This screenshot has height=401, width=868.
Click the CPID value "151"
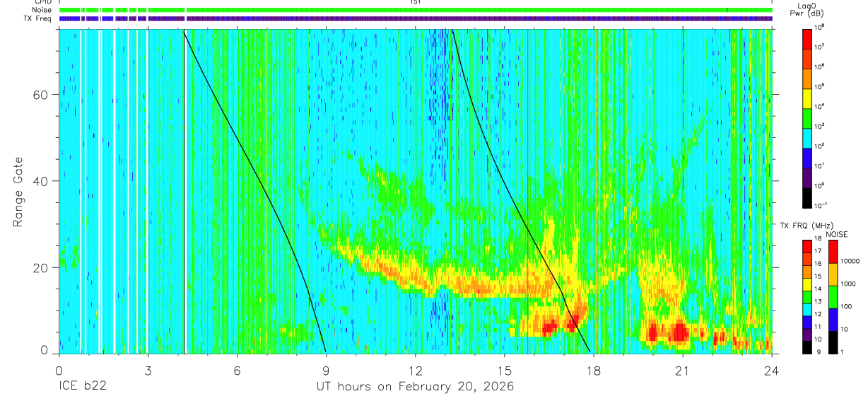point(416,2)
